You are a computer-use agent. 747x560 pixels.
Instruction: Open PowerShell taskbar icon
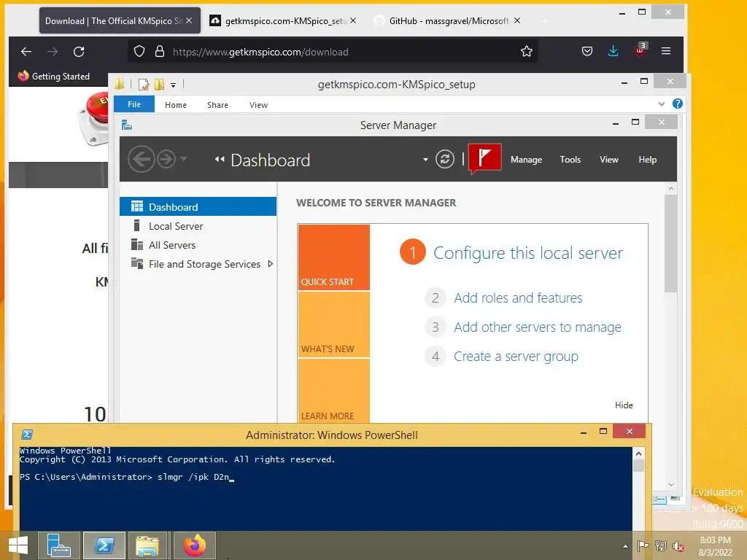point(104,545)
